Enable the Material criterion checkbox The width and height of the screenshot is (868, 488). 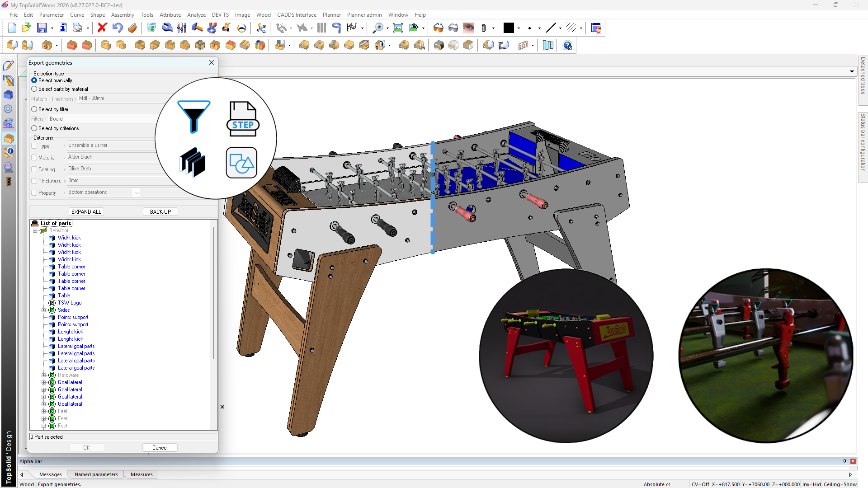34,158
